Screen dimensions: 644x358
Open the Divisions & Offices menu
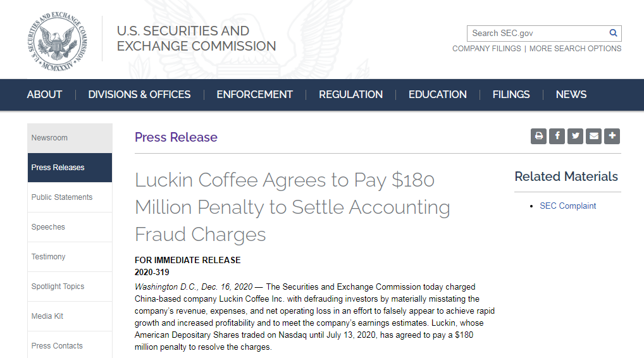pos(139,94)
